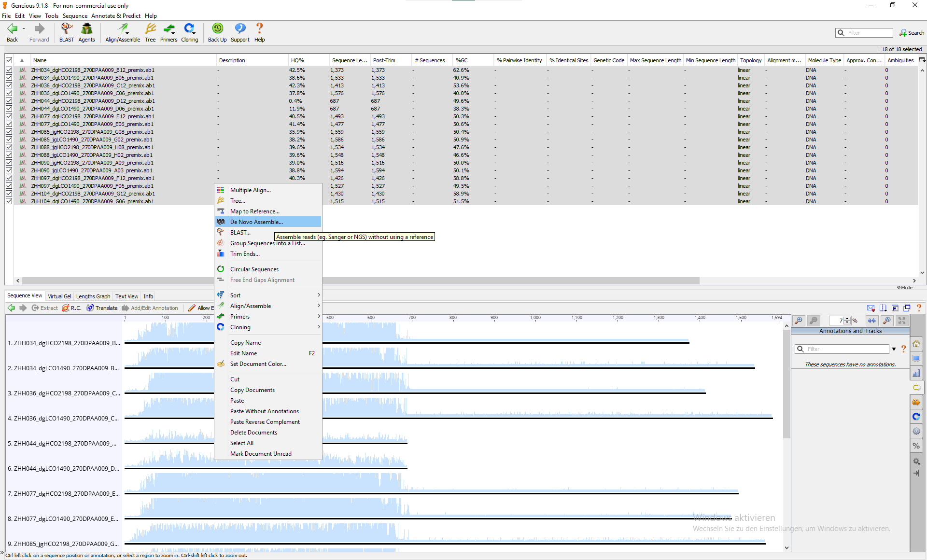The image size is (927, 560).
Task: Open annotations filter dropdown arrow
Action: [894, 349]
